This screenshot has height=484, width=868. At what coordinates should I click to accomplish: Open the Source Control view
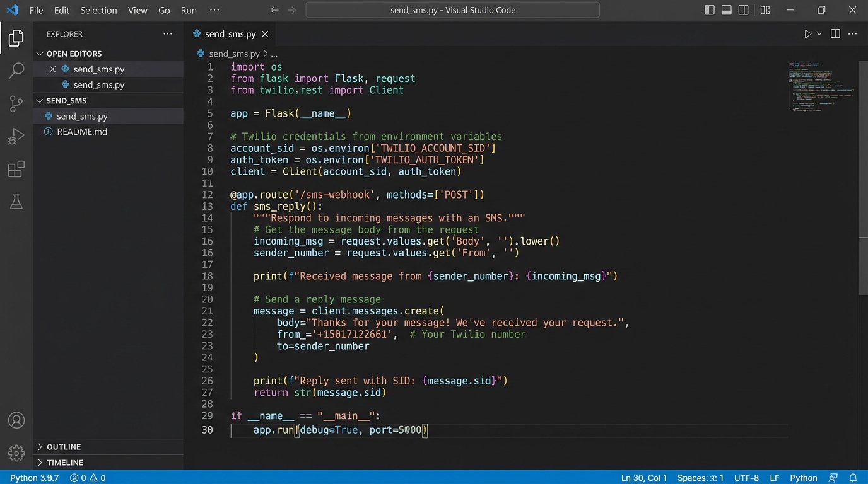16,103
